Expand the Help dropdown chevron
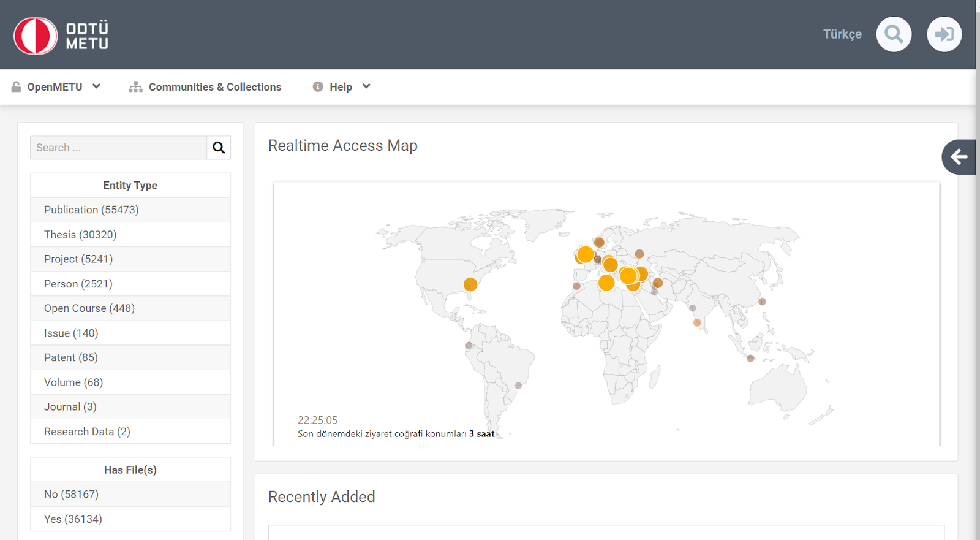Screen dimensions: 980x540 tap(366, 86)
